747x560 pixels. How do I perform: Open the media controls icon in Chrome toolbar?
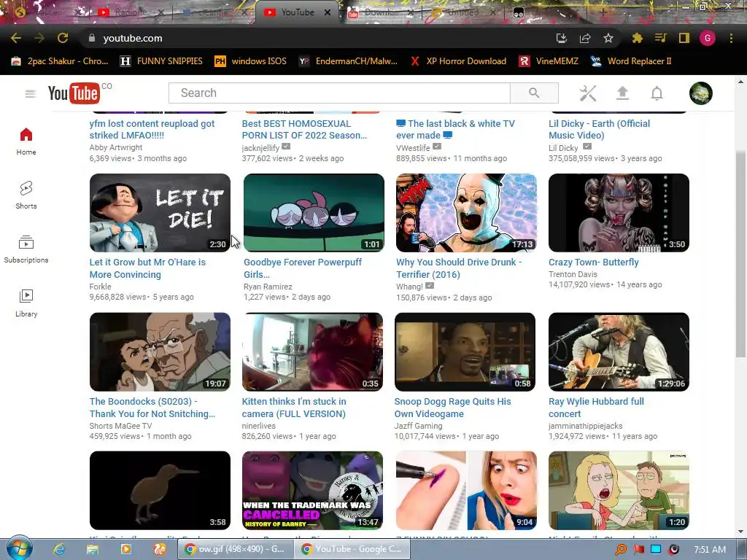coord(660,38)
